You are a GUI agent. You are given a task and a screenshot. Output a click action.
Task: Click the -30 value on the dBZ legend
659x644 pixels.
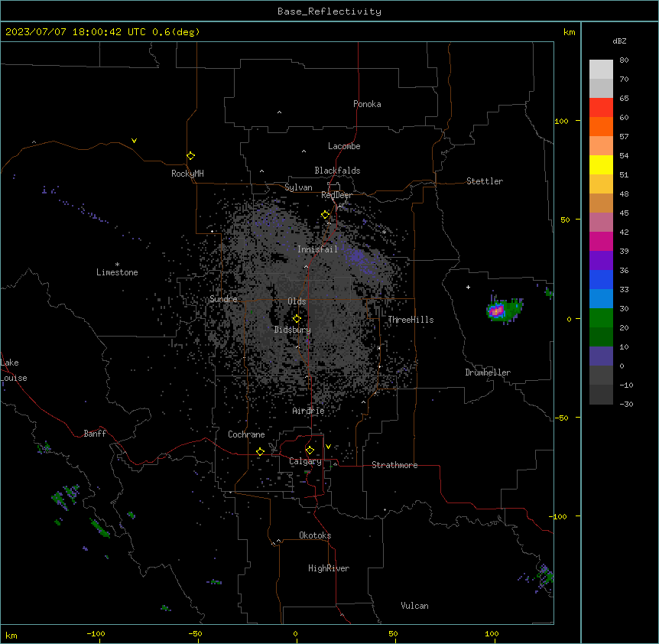[x=626, y=405]
